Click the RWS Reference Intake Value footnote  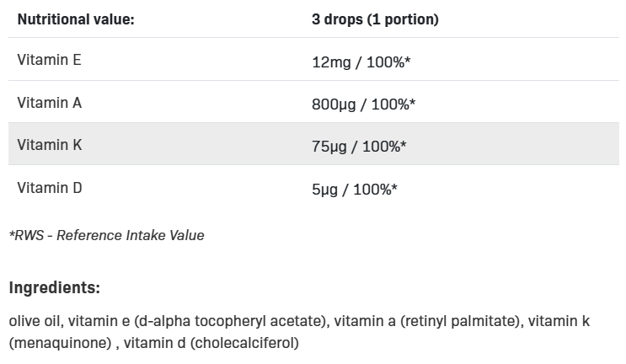(x=107, y=235)
